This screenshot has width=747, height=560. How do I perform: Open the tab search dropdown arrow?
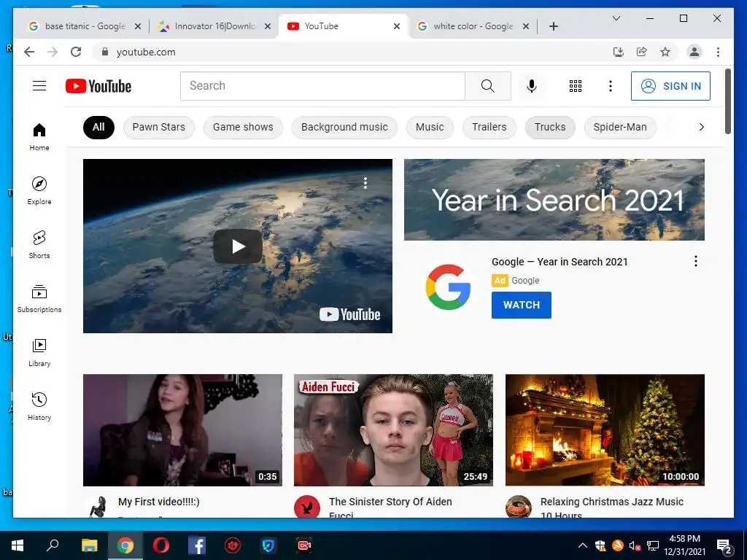pos(616,18)
